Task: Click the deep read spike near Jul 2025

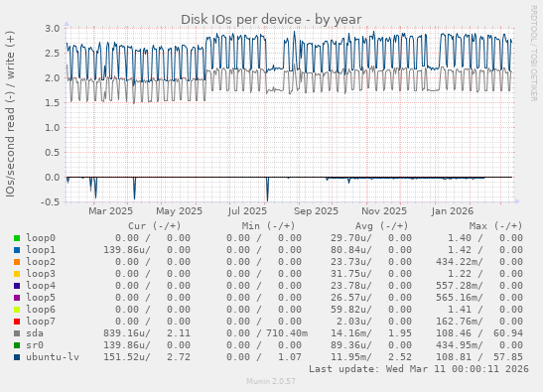Action: (267, 190)
